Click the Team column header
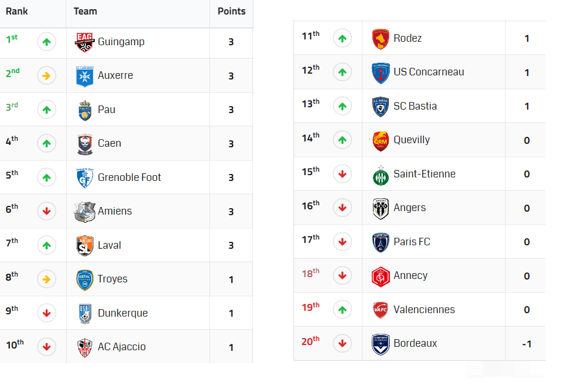Image resolution: width=573 pixels, height=392 pixels. [85, 12]
